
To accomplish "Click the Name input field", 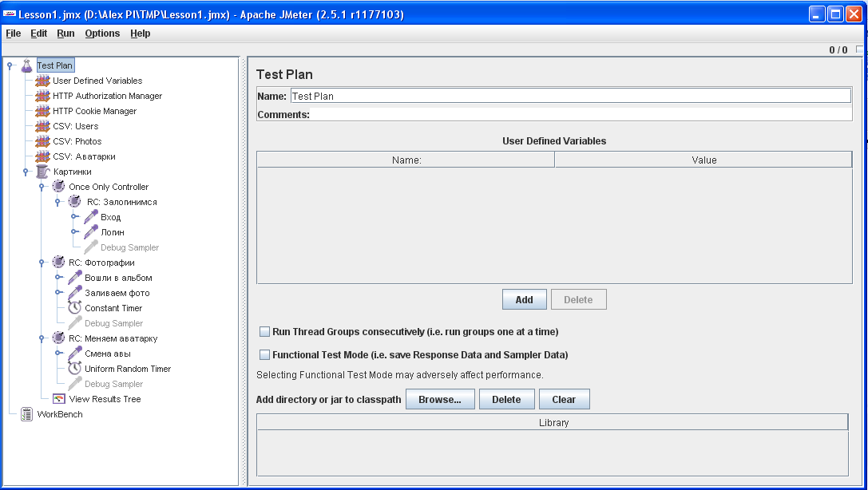I will pyautogui.click(x=571, y=97).
